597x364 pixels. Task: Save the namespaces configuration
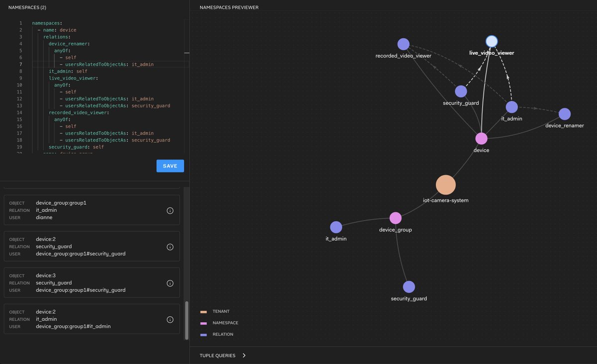(x=170, y=166)
